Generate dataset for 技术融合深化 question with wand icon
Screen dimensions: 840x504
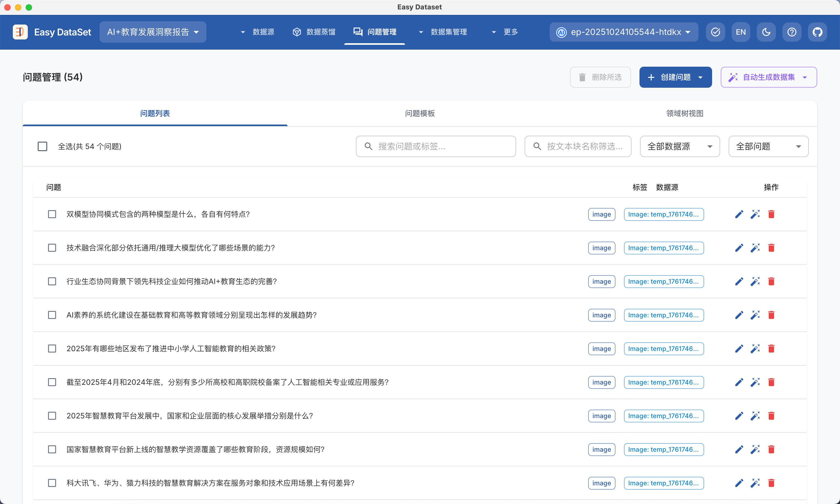point(755,248)
